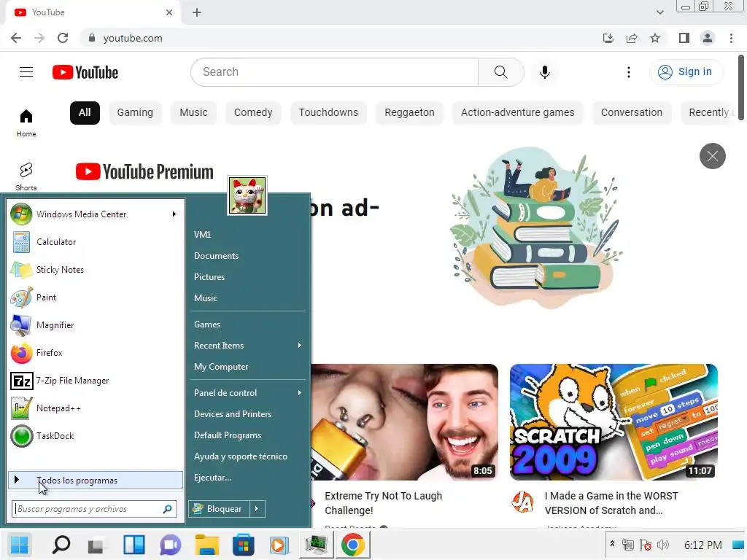Click Bloquear button

[x=219, y=508]
